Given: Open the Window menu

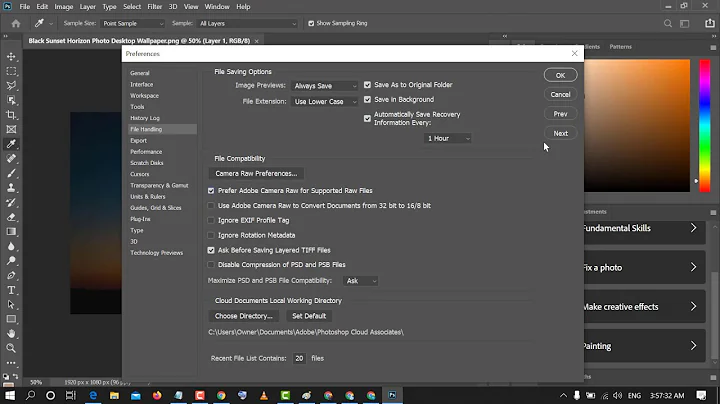Looking at the screenshot, I should coord(217,6).
